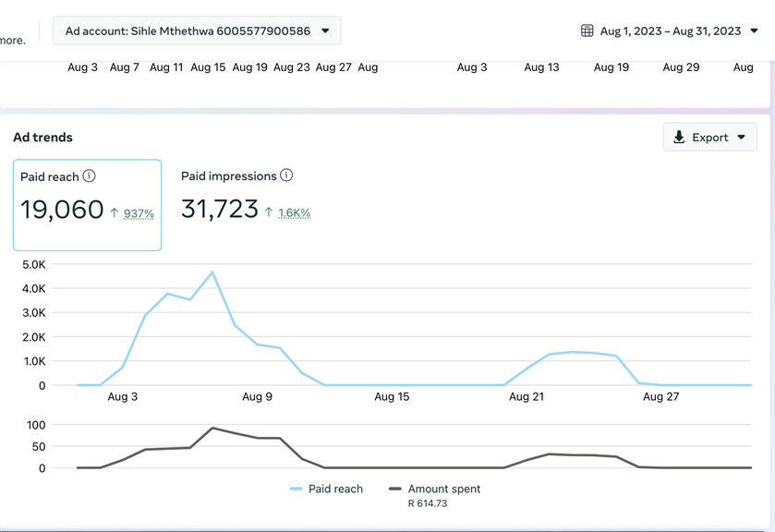Click the up arrow beside 1.6K%
The image size is (775, 532).
point(269,212)
